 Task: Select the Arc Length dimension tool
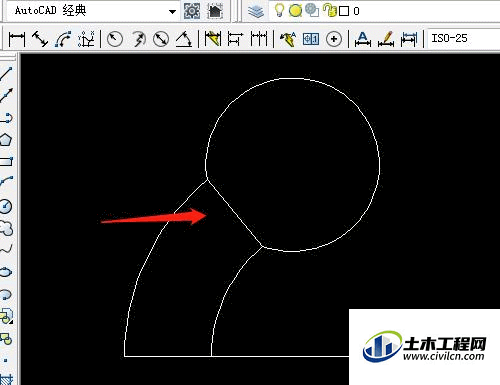pos(63,39)
